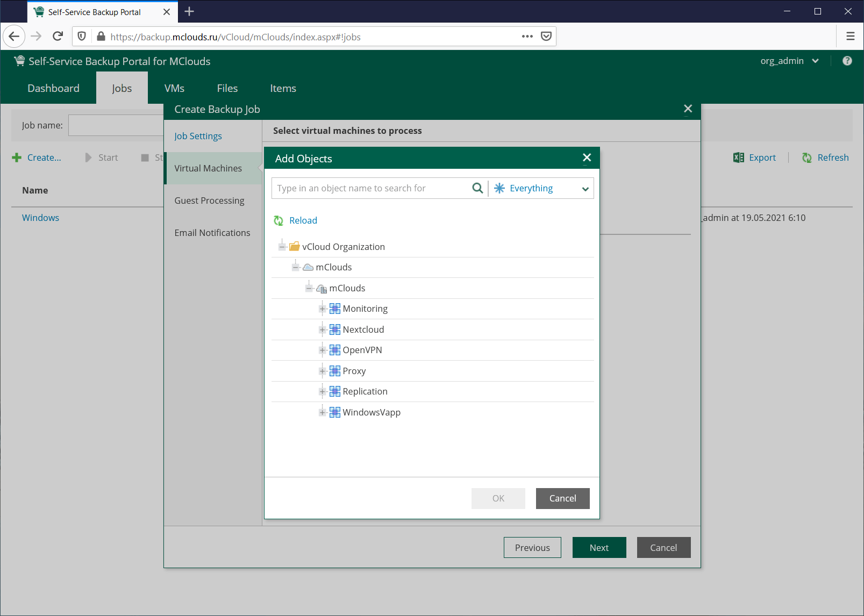The image size is (864, 616).
Task: Go to Virtual Machines wizard step
Action: point(213,168)
